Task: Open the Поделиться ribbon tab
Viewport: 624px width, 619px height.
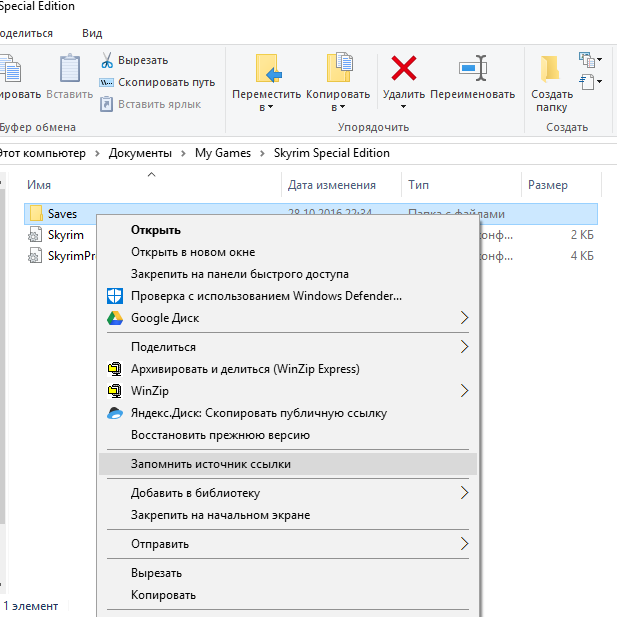Action: point(26,33)
